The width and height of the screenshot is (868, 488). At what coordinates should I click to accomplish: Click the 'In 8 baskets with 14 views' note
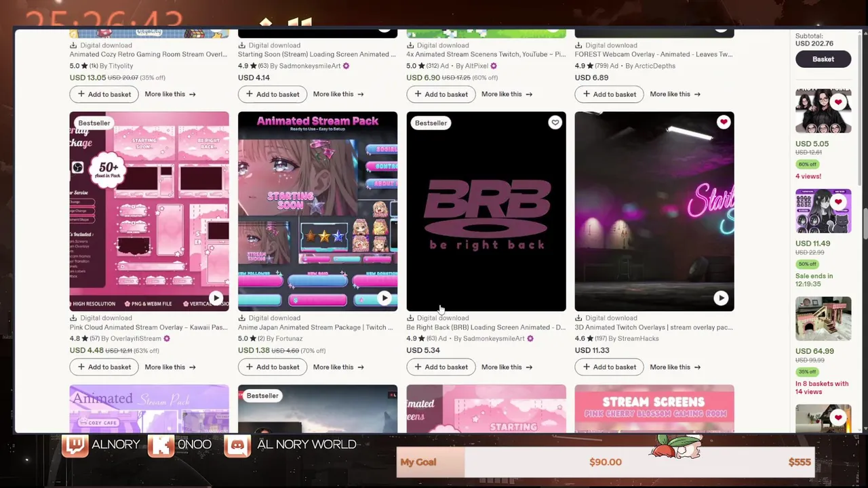coord(822,388)
